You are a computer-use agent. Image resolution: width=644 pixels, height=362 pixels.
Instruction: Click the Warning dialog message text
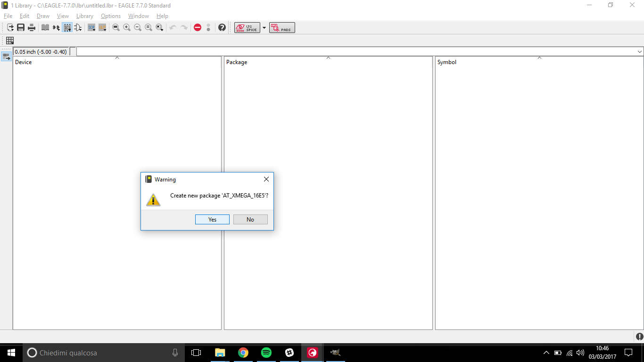point(219,195)
